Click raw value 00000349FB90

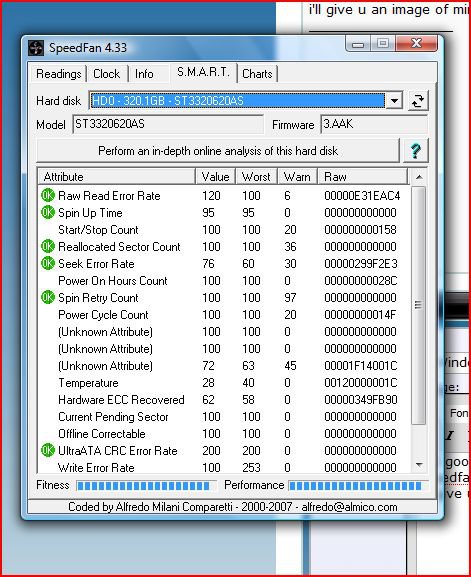coord(361,400)
